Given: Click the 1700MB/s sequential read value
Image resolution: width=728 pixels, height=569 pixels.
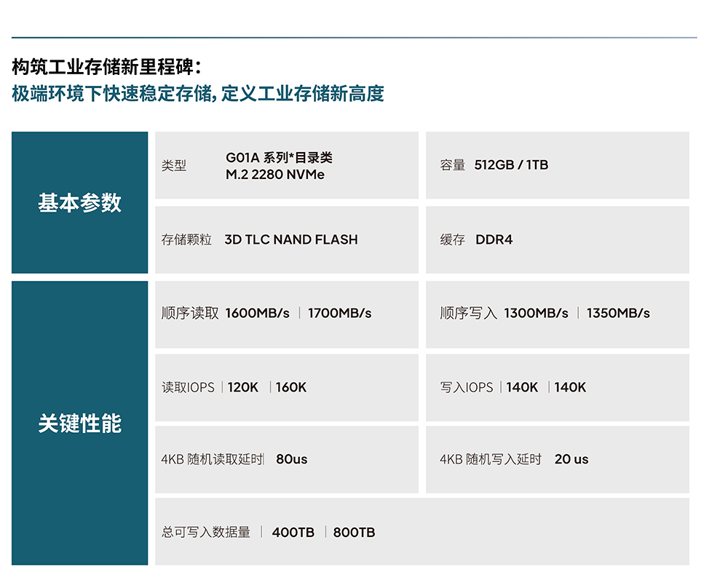Looking at the screenshot, I should pyautogui.click(x=339, y=314).
